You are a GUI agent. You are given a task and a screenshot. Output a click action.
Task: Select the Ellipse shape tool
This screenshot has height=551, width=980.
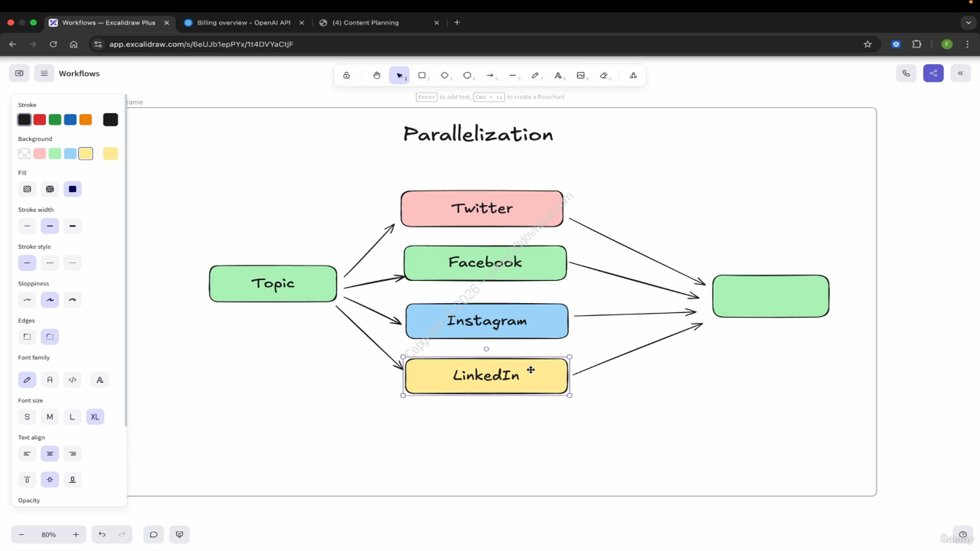(467, 75)
